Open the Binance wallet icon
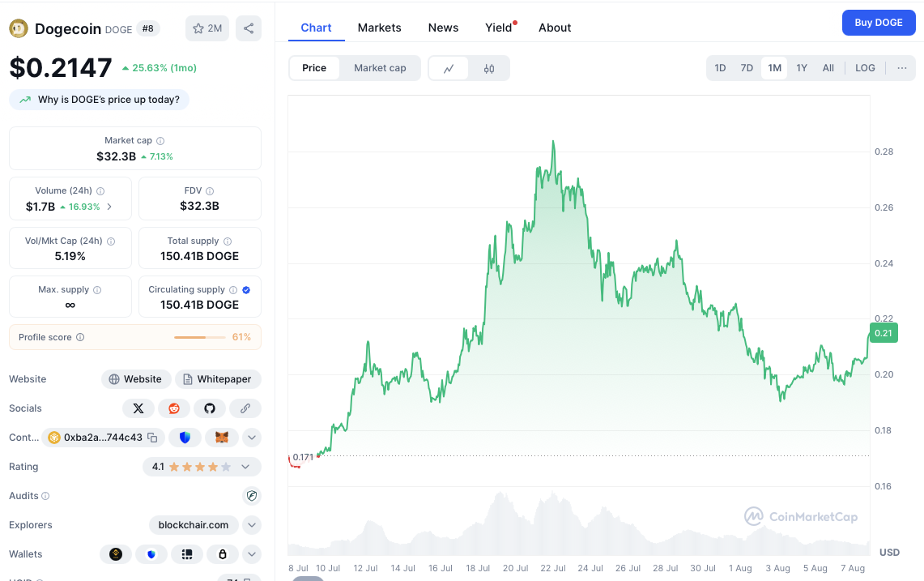Viewport: 924px width, 581px height. [116, 554]
